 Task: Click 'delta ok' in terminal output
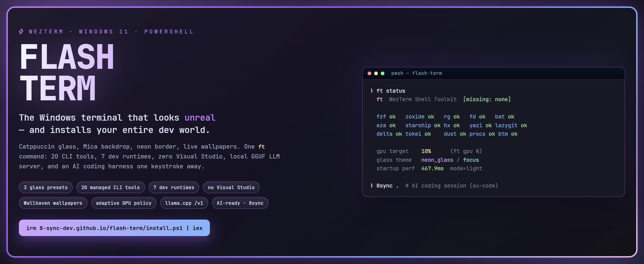[x=389, y=134]
